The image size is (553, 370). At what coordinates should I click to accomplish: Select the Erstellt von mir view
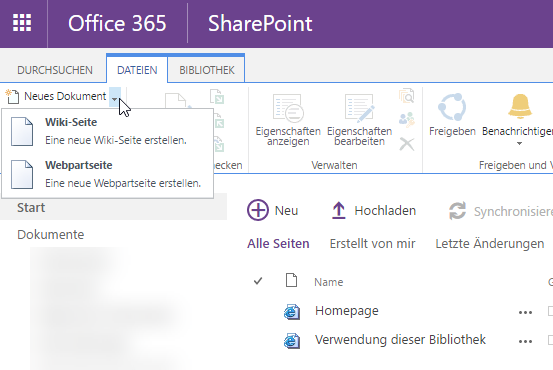coord(372,244)
